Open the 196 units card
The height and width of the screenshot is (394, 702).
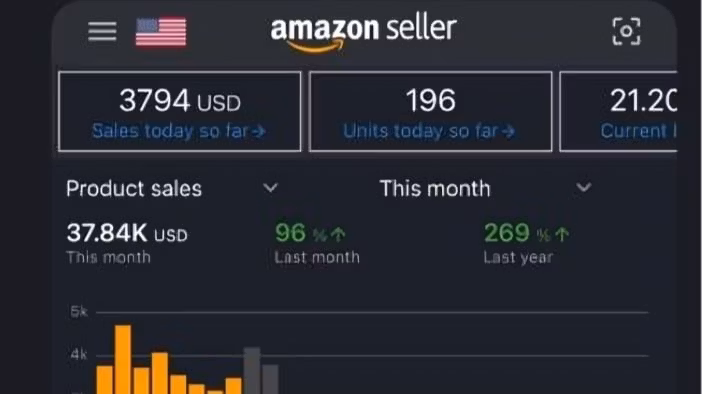[x=430, y=111]
